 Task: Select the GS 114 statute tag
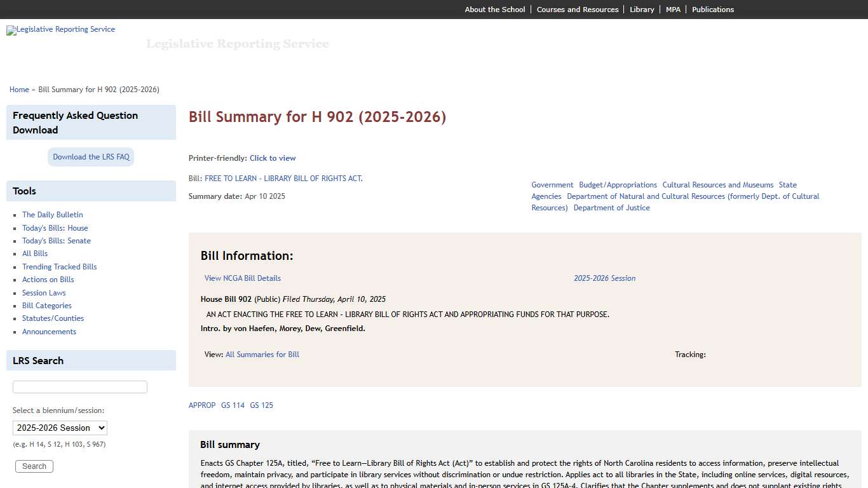[233, 405]
